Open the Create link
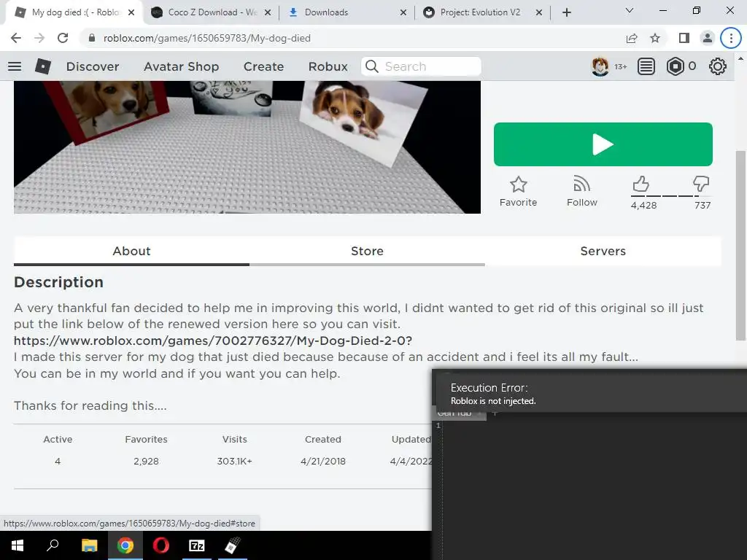This screenshot has width=747, height=560. click(x=263, y=66)
